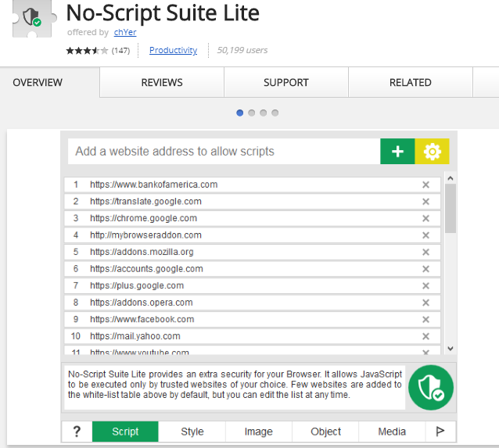This screenshot has height=448, width=499.
Task: Remove bankofamerica.com with its X icon
Action: pyautogui.click(x=425, y=185)
